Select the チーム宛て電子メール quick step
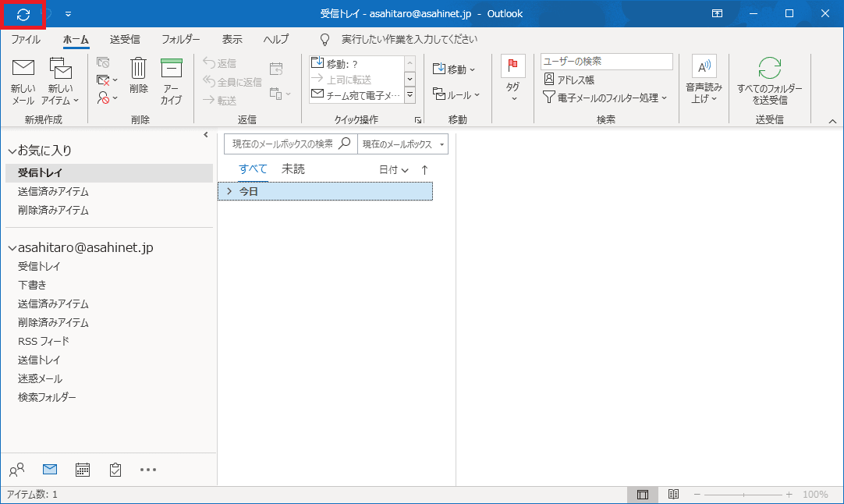 [356, 94]
